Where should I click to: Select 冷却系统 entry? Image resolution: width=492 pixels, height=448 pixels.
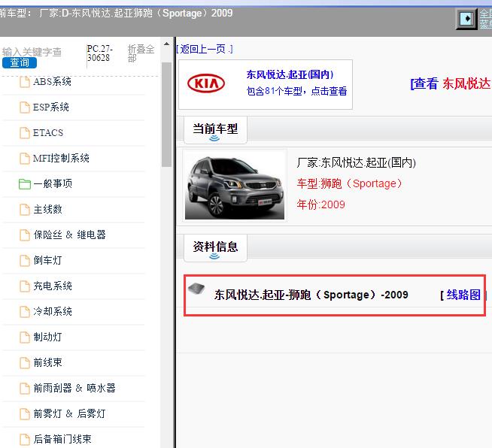[53, 312]
